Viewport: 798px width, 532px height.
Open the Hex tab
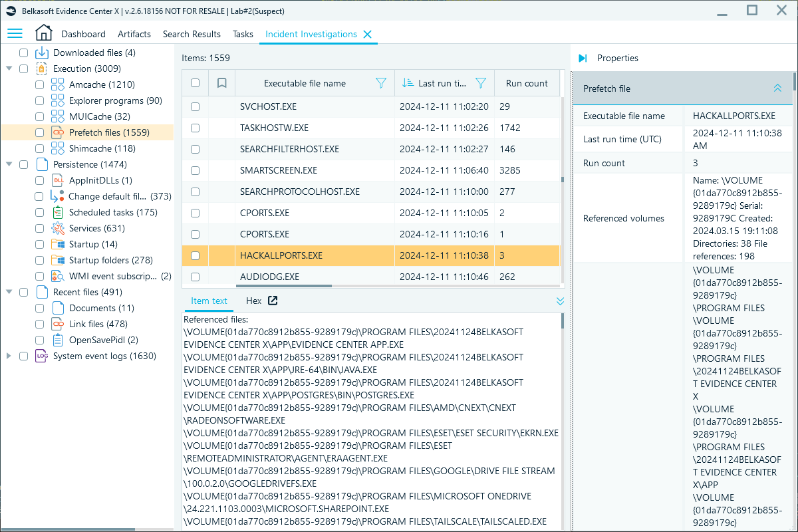coord(253,301)
